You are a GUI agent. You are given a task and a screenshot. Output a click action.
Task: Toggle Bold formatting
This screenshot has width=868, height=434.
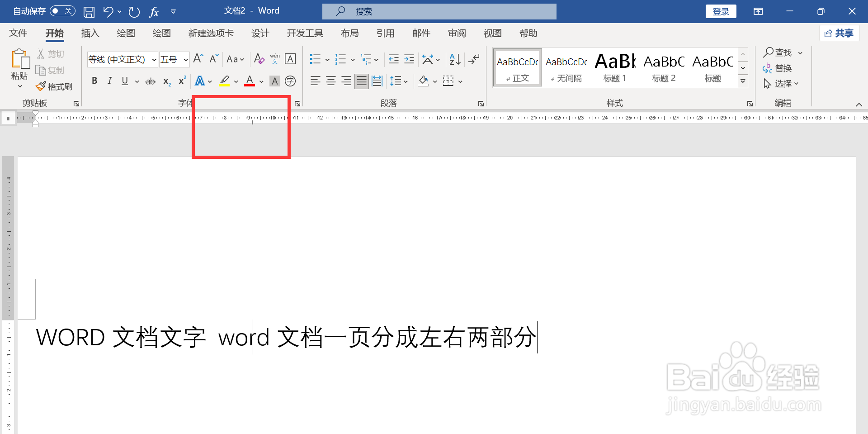click(94, 81)
